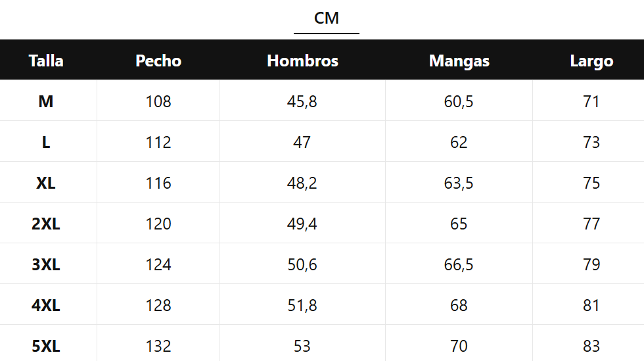This screenshot has height=361, width=644.
Task: Select the XL size row label
Action: [46, 183]
